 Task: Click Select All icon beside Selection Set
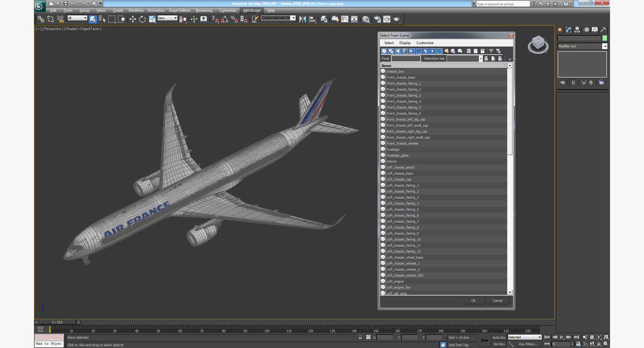[x=486, y=58]
